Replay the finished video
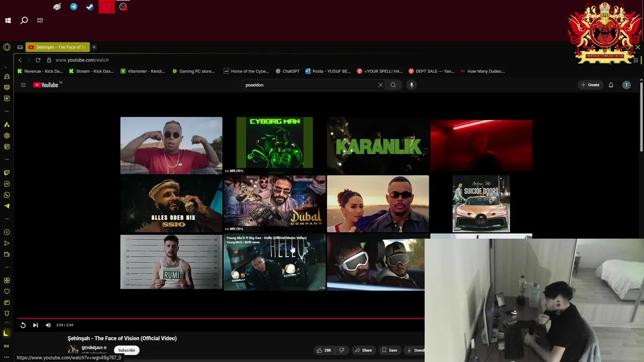644x362 pixels. point(23,325)
